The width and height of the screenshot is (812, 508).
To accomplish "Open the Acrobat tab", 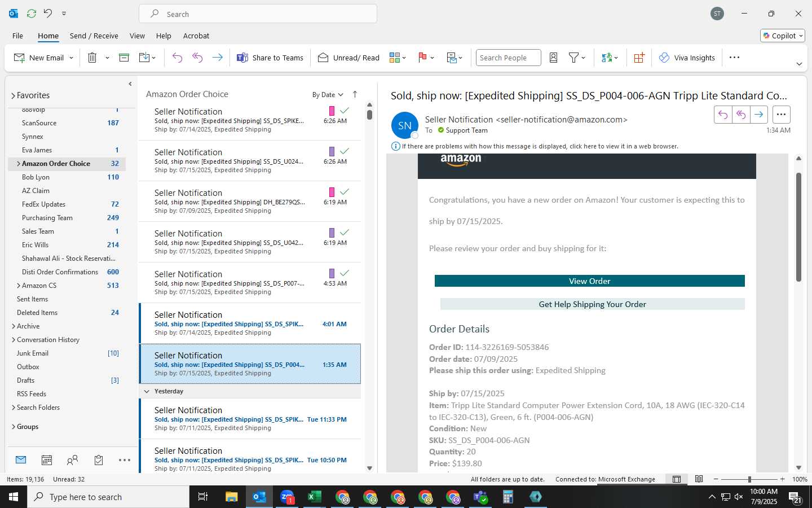I will pos(196,36).
